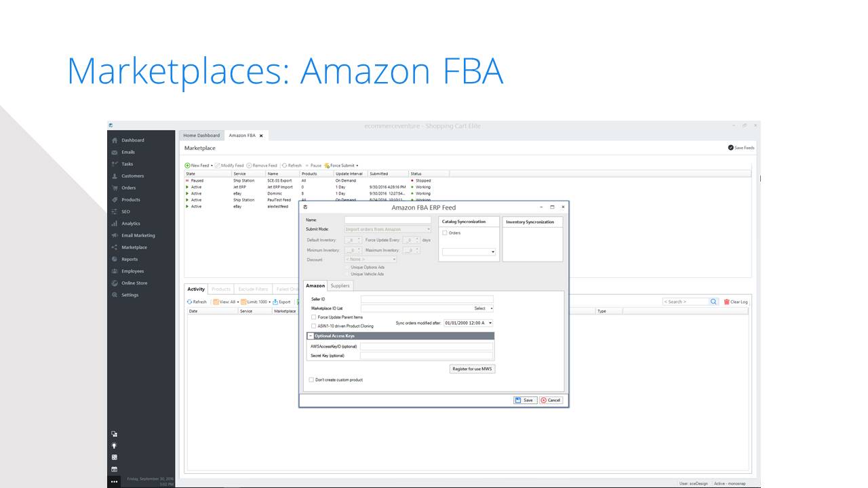This screenshot has width=868, height=488.
Task: Select the Activity tab
Action: coord(196,289)
